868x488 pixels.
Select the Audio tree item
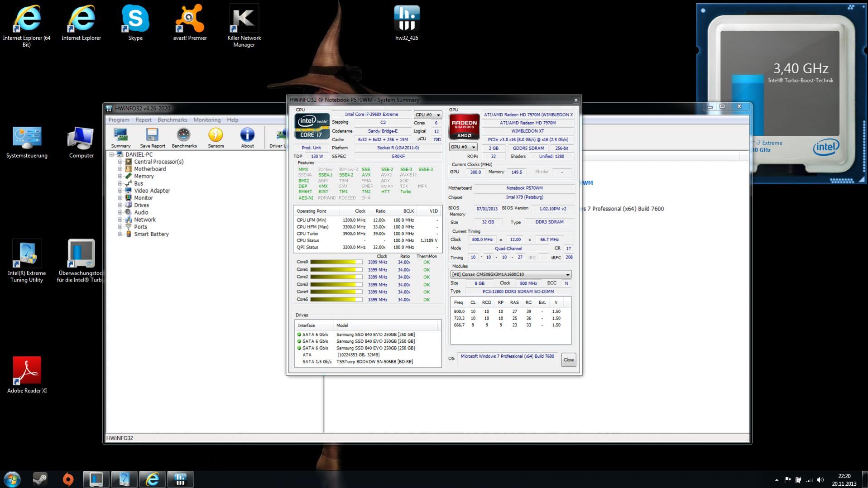[x=141, y=212]
